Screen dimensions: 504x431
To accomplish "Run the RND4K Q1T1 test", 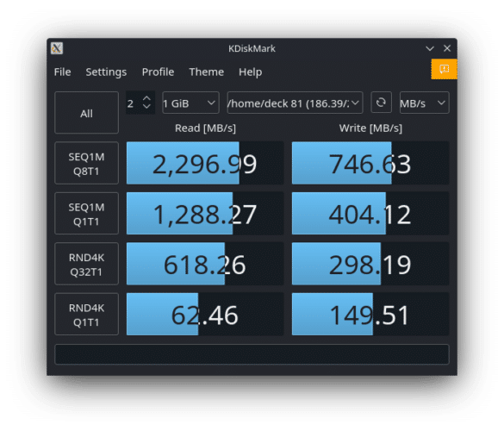I will [x=86, y=315].
